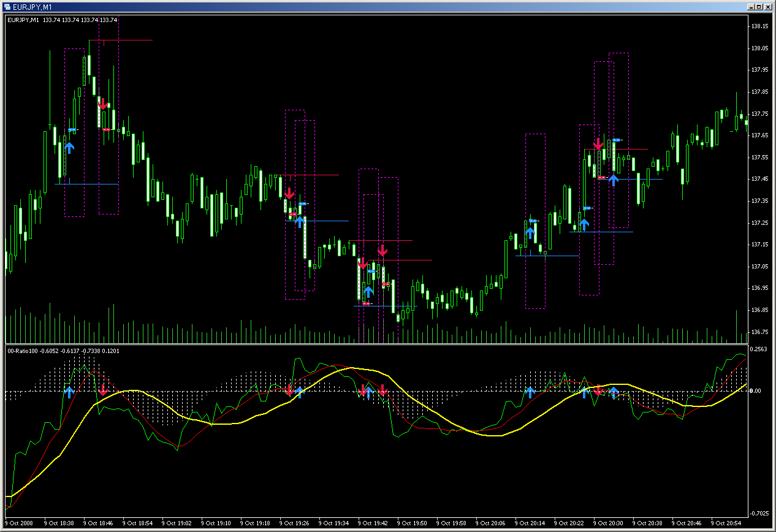
Task: Click the chart window icon in title bar
Action: point(7,6)
